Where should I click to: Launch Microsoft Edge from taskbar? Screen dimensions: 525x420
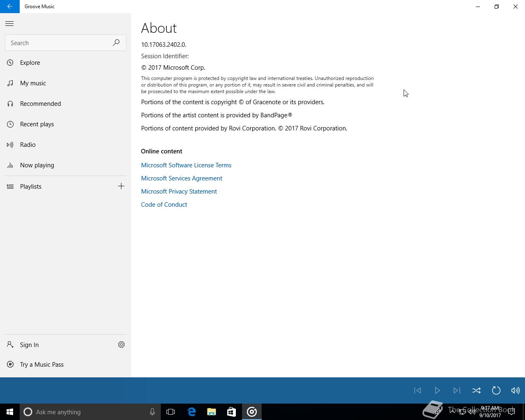(x=192, y=412)
